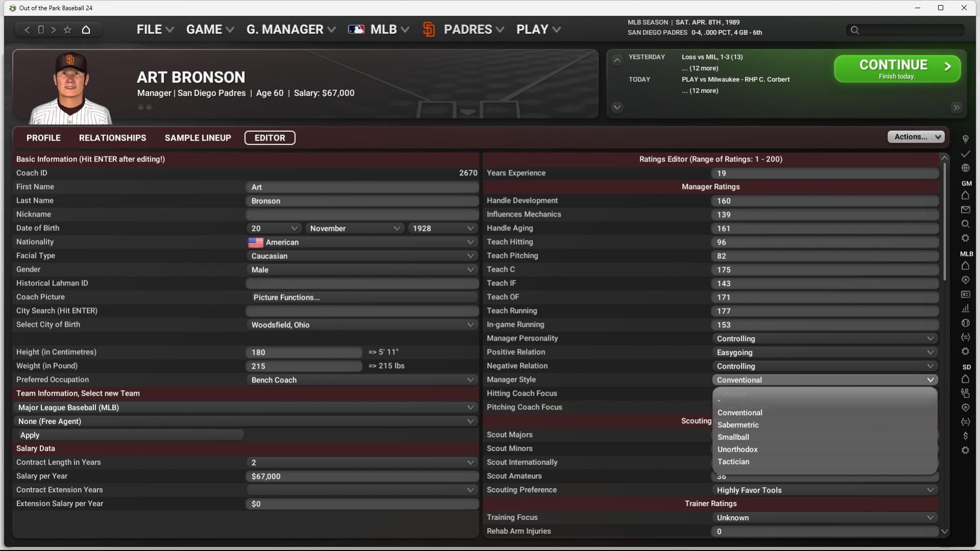Open the home icon under the GM label
Image resolution: width=980 pixels, height=551 pixels.
point(965,196)
